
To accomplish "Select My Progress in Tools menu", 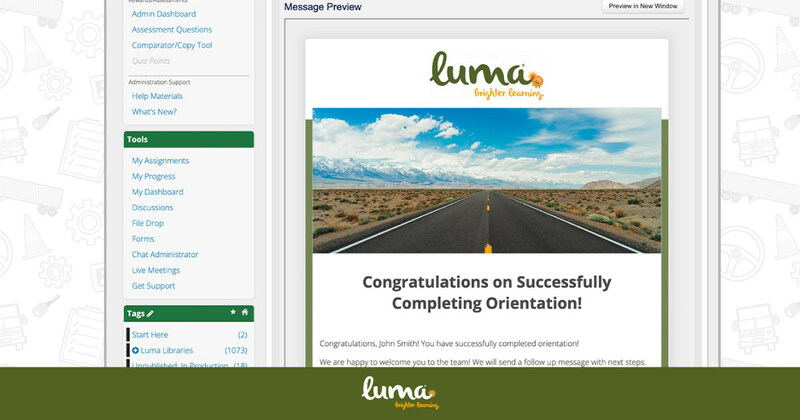I will 154,176.
